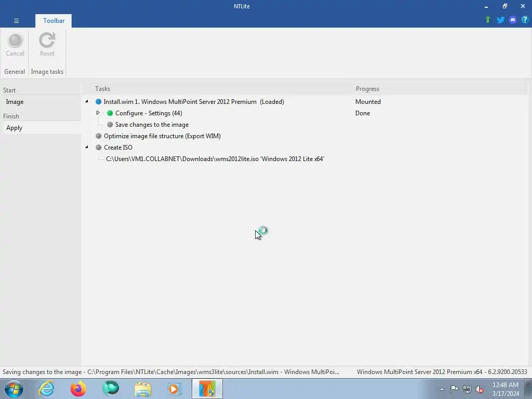Viewport: 532px width, 399px height.
Task: Go to the Apply page in sidebar
Action: (41, 128)
